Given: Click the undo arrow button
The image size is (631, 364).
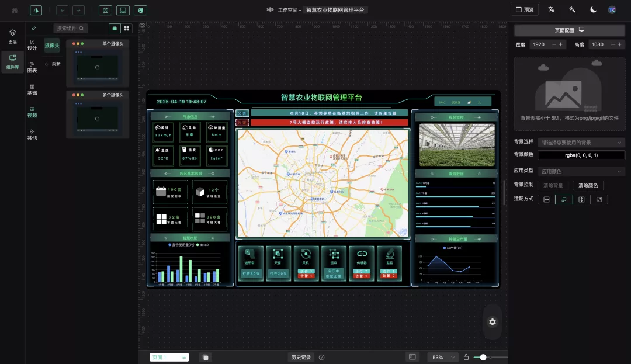Looking at the screenshot, I should pos(63,10).
